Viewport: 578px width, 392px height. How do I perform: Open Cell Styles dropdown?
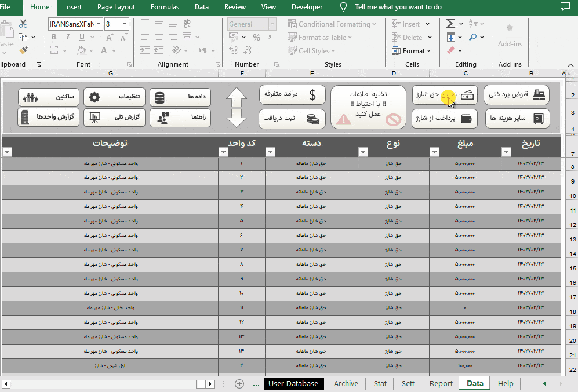(311, 50)
